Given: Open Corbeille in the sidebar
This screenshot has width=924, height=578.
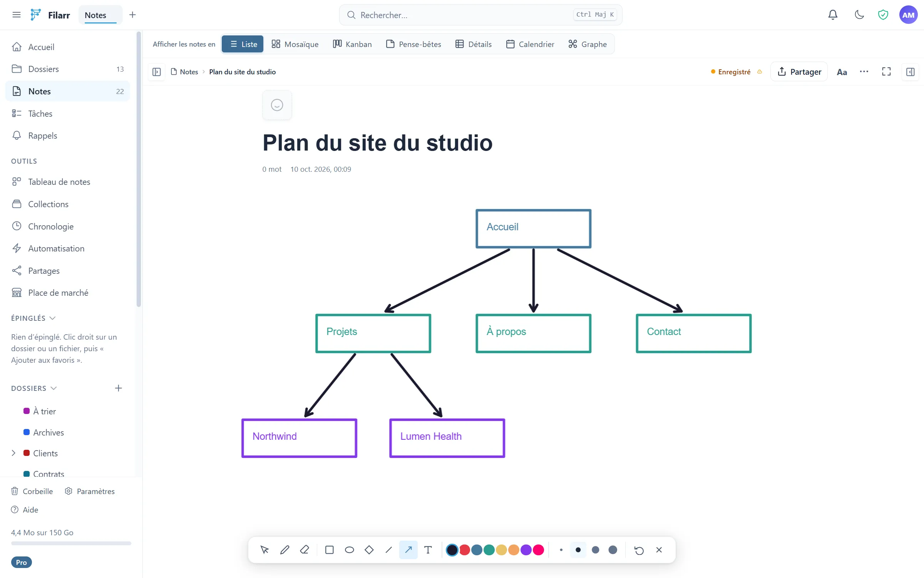Looking at the screenshot, I should (32, 491).
